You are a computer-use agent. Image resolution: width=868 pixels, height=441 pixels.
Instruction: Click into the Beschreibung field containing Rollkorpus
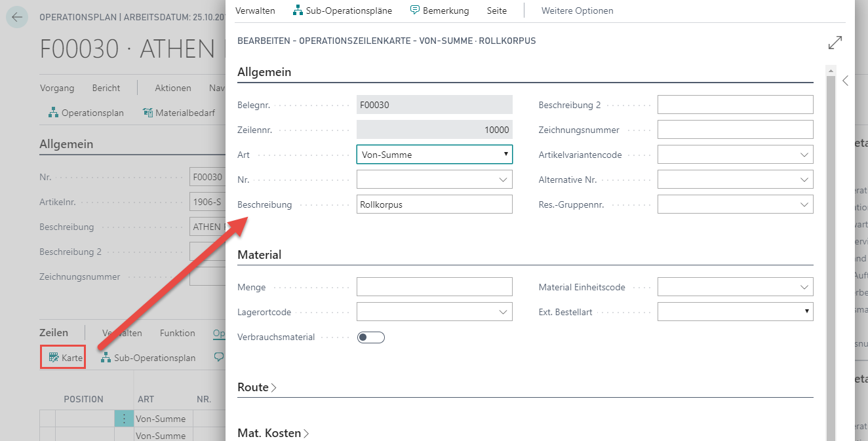pos(435,204)
